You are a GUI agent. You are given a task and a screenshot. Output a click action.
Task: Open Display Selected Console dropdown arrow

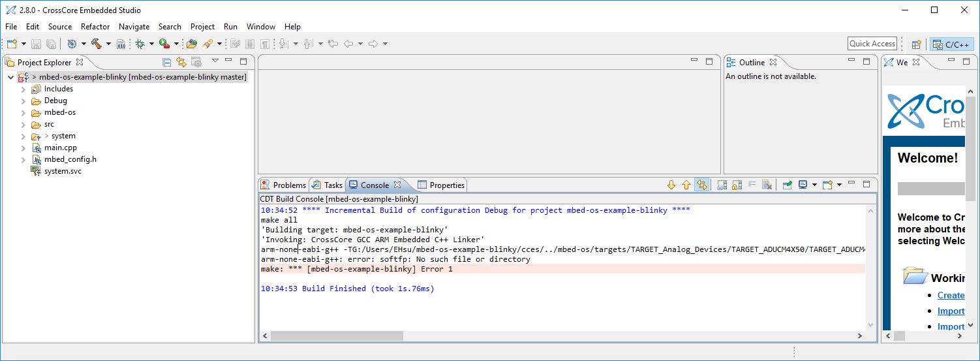pyautogui.click(x=814, y=185)
